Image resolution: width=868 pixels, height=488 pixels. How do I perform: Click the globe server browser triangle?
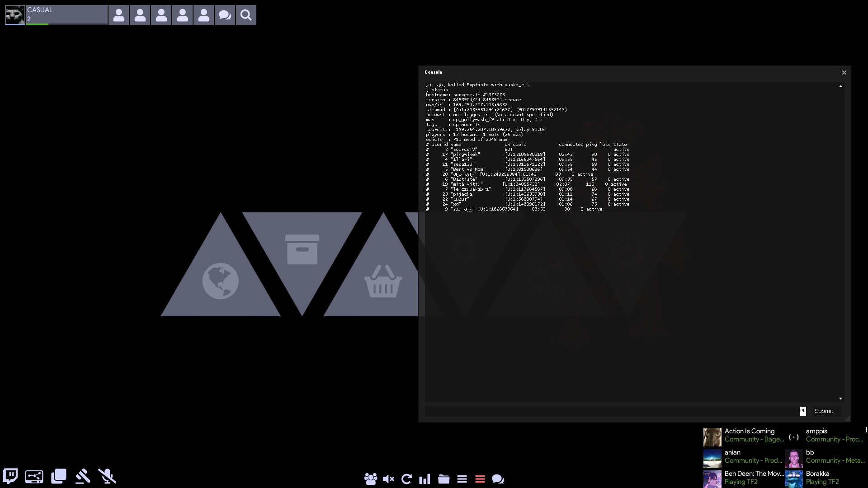pyautogui.click(x=221, y=281)
